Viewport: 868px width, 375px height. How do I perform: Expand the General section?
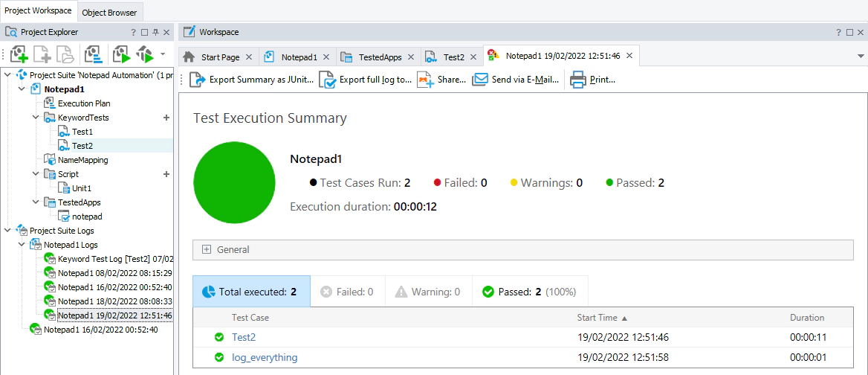coord(207,250)
